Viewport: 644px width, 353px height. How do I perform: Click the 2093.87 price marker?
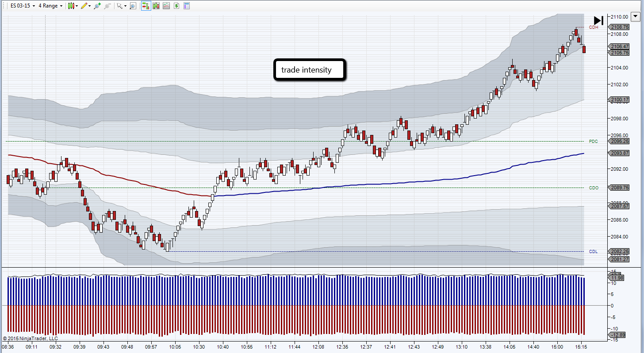(619, 153)
